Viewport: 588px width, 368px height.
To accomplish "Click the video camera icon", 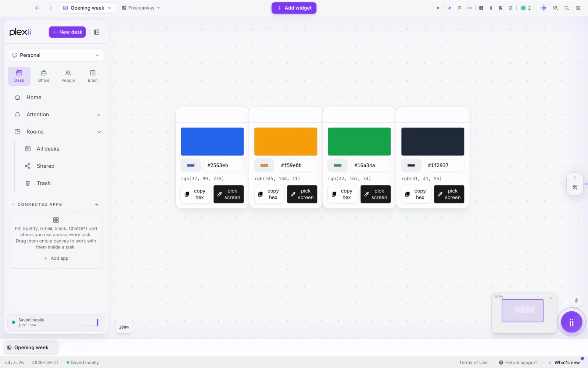I will click(469, 8).
